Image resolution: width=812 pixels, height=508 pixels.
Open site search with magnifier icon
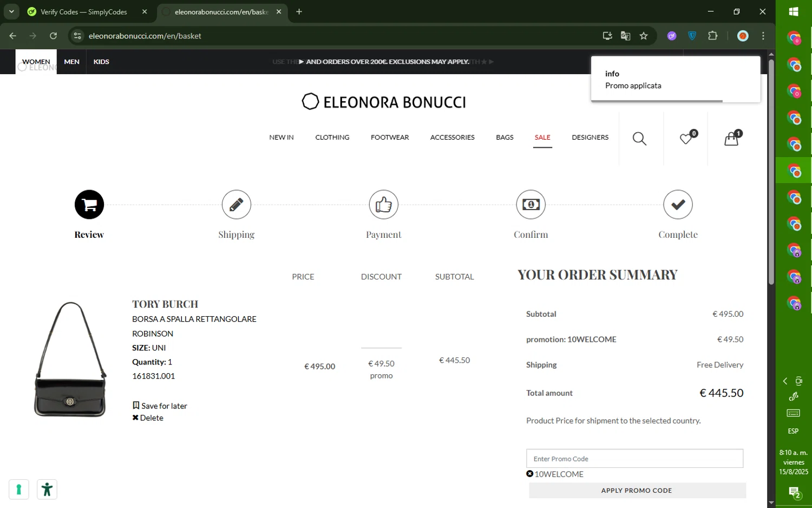tap(639, 139)
